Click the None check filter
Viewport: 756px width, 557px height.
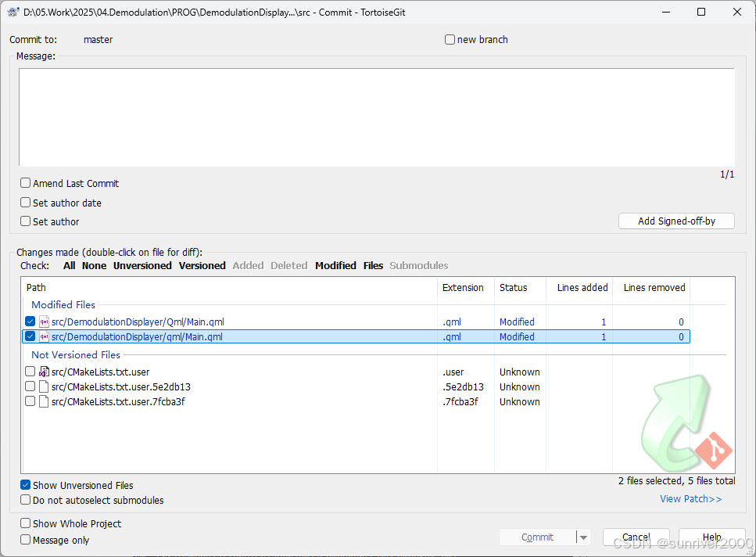pos(94,266)
